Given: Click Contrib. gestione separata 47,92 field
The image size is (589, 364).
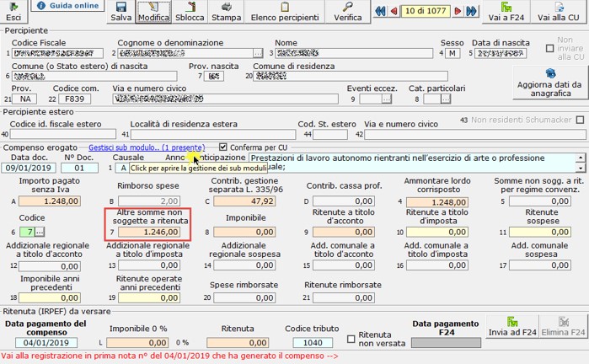Looking at the screenshot, I should click(244, 201).
